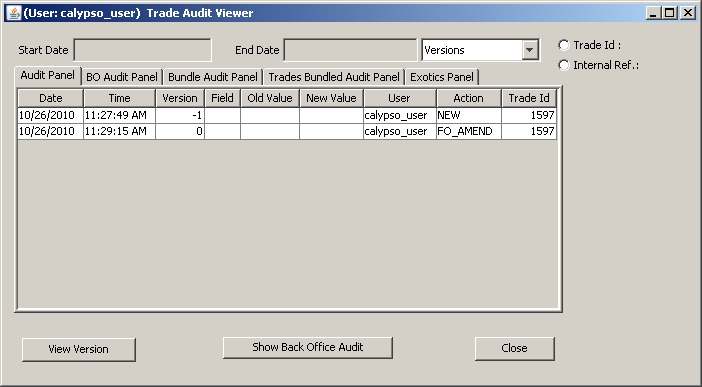Click the version 0 cell
The image size is (702, 387).
180,132
